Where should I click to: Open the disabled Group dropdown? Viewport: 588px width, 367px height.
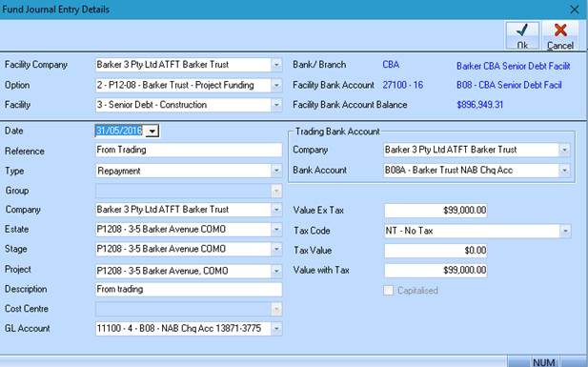point(276,191)
